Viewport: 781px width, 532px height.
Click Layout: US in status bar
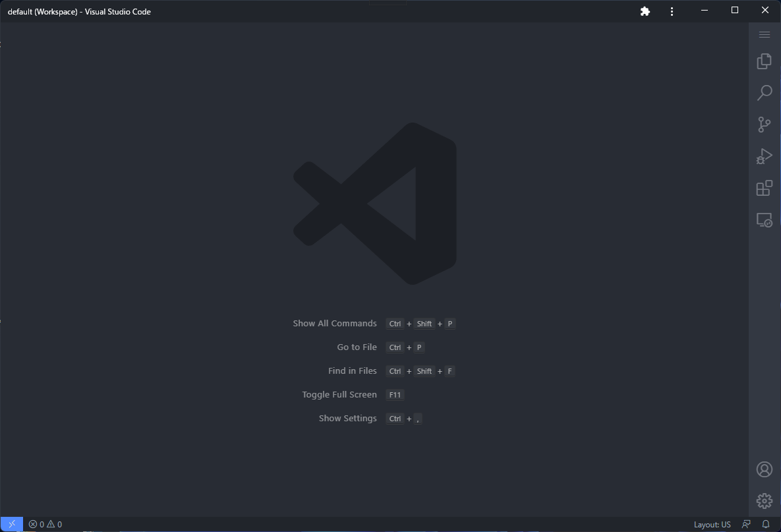712,525
